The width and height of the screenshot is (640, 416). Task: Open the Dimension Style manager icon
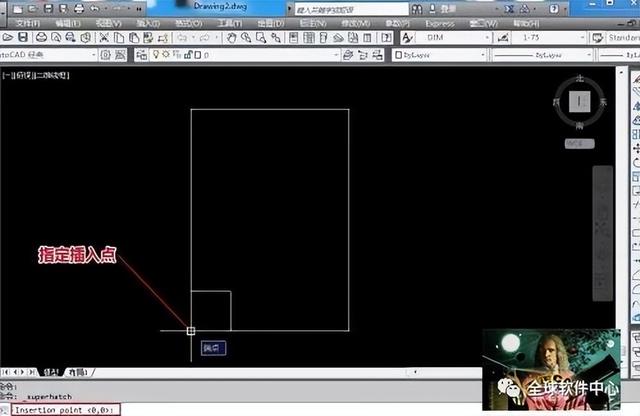pyautogui.click(x=503, y=38)
